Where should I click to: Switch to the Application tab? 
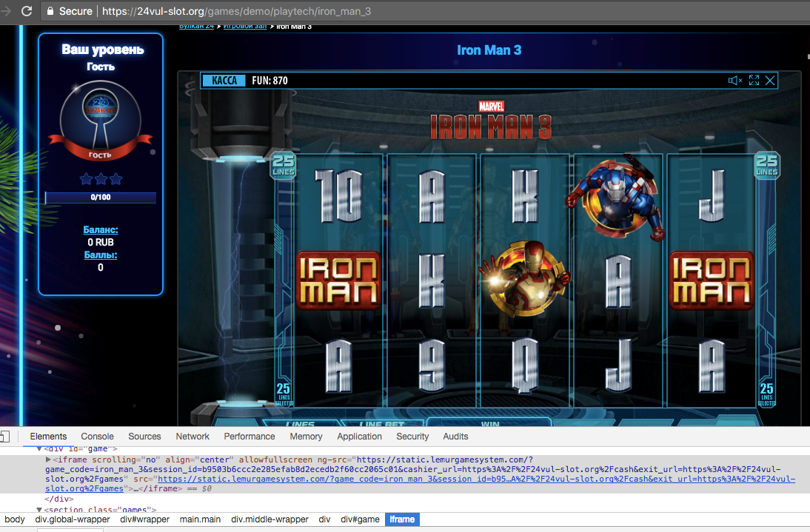click(359, 437)
